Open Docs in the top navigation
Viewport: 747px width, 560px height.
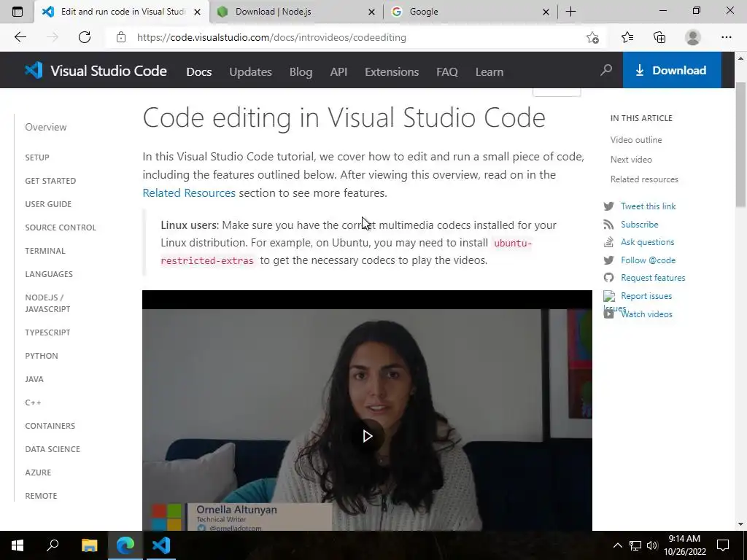(199, 72)
